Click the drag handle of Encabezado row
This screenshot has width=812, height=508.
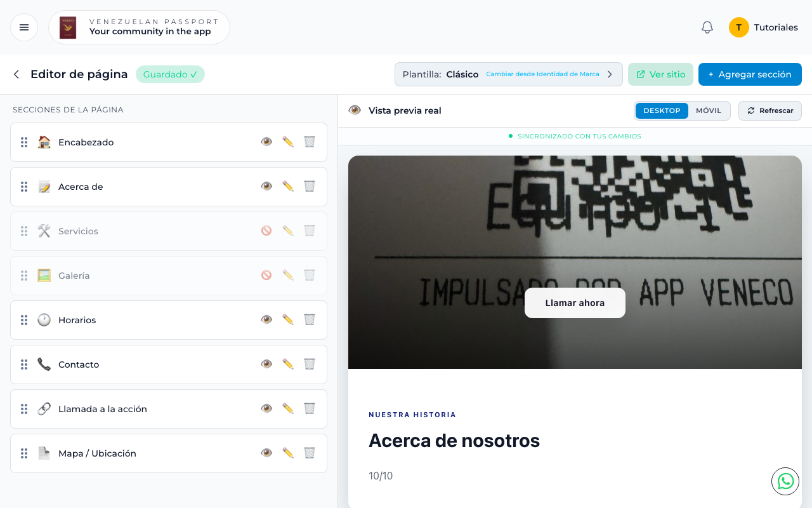(x=24, y=142)
